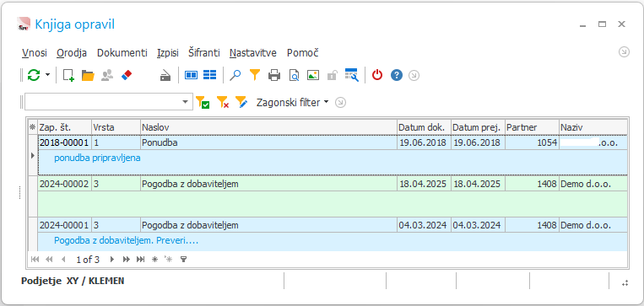Sort by the Naziv column header
The height and width of the screenshot is (306, 644).
(x=593, y=127)
